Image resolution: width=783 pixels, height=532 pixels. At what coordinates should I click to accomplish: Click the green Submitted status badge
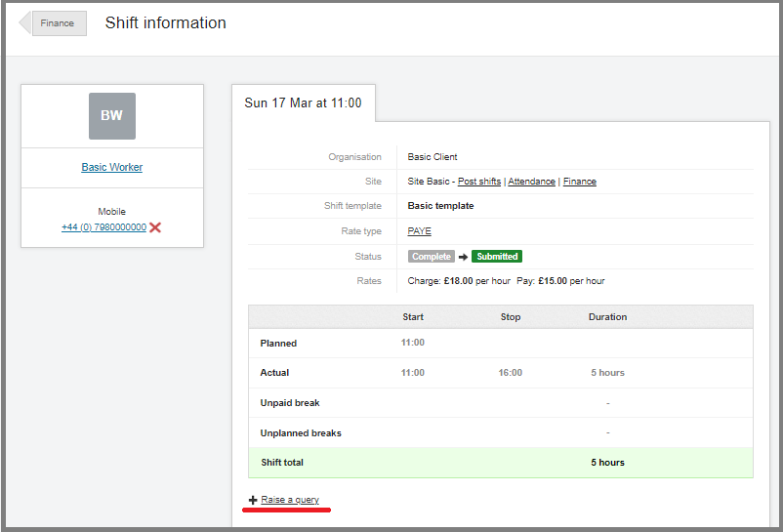pos(497,257)
